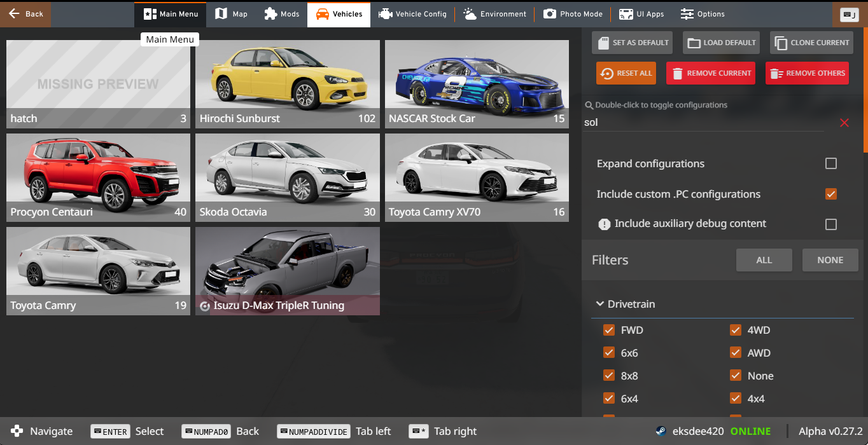
Task: Select the Hirochi Sunburst vehicle thumbnail
Action: [x=288, y=83]
